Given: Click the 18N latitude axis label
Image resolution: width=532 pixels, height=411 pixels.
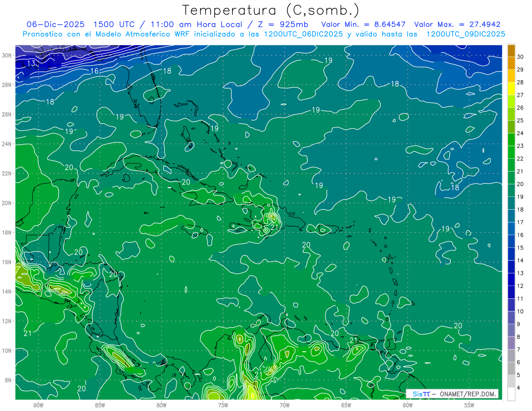Looking at the screenshot, I should tap(7, 232).
